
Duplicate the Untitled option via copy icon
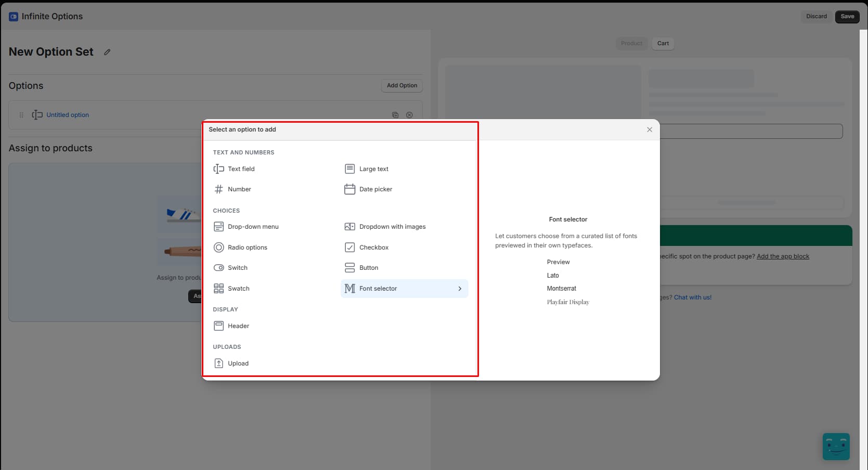395,115
